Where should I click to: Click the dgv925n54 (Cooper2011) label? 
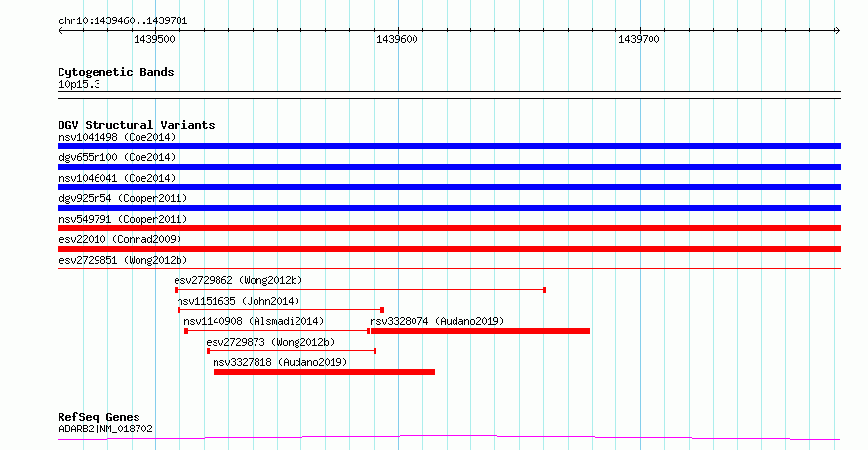coord(123,198)
